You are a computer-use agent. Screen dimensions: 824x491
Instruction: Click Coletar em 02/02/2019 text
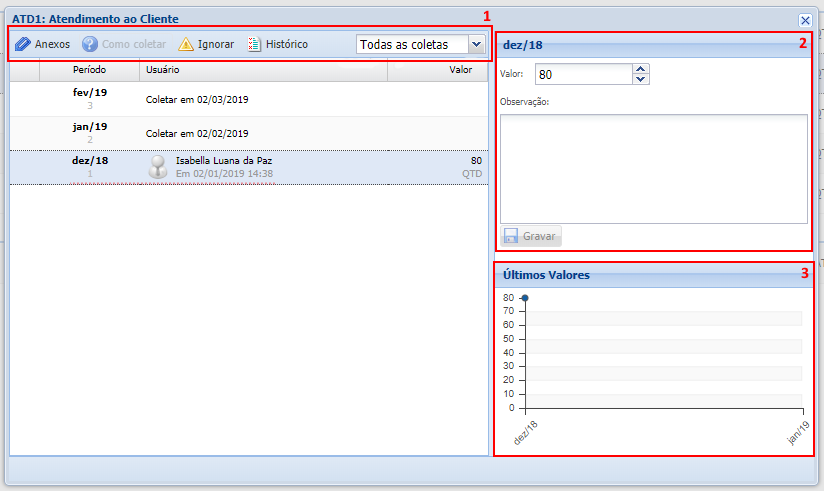pyautogui.click(x=197, y=134)
